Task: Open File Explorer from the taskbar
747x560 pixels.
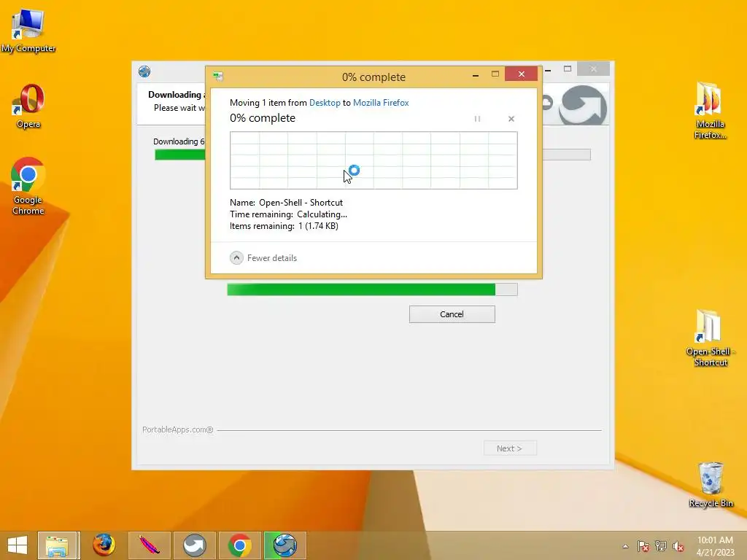Action: tap(58, 545)
